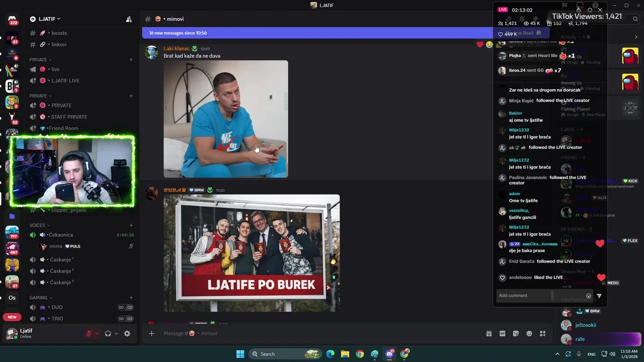Viewport: 644px width, 362px height.
Task: Open the man in blue Nike shirt image
Action: 226,119
